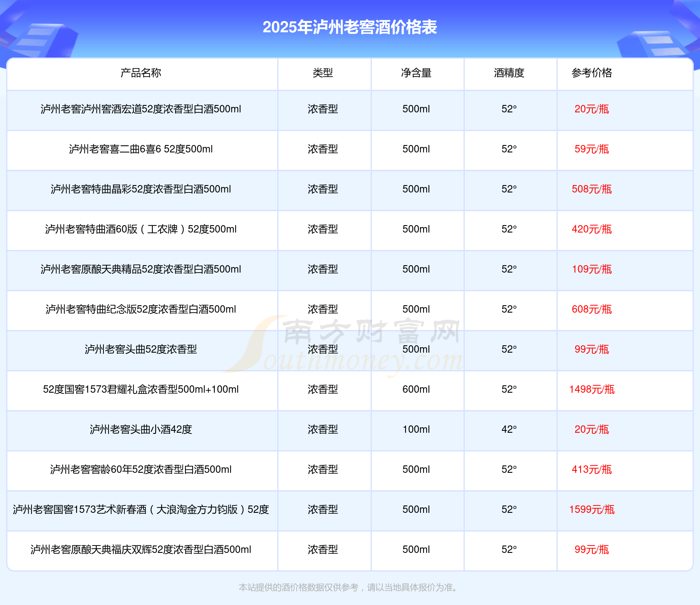700x605 pixels.
Task: Click the "608元/瓶" price
Action: (592, 309)
